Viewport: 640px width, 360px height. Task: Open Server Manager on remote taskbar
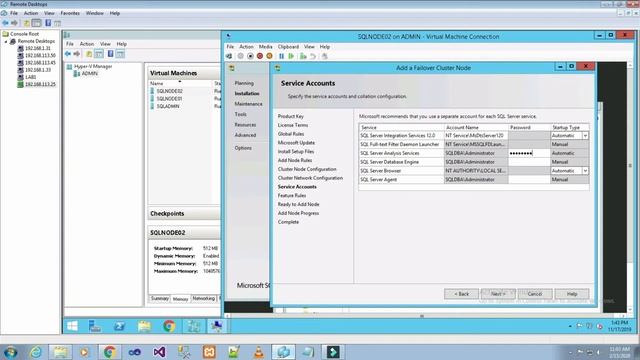[95, 326]
